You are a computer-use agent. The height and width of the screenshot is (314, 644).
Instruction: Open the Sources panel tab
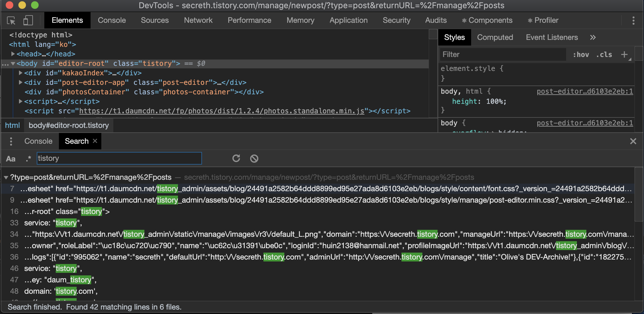click(155, 20)
